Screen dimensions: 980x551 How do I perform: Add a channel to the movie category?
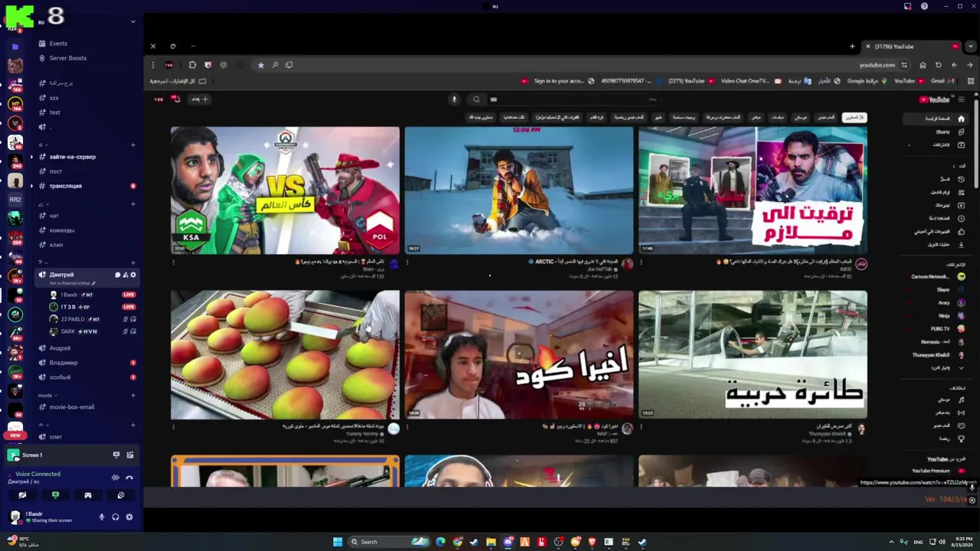pyautogui.click(x=133, y=396)
